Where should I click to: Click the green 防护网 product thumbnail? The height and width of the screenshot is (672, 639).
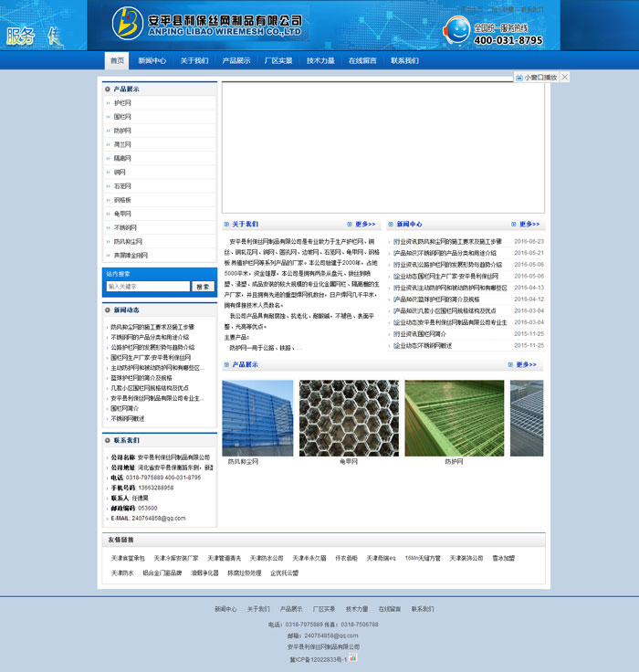click(454, 418)
